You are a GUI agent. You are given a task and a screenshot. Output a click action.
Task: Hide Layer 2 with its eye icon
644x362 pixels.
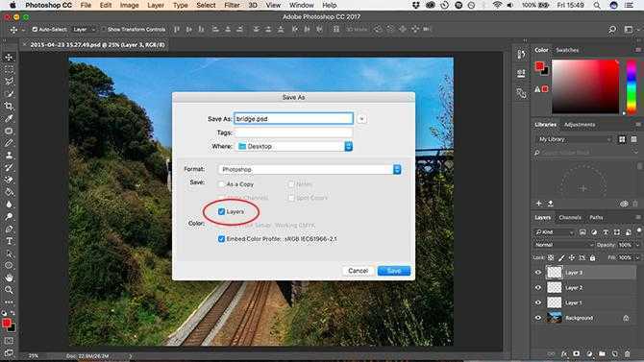point(538,288)
